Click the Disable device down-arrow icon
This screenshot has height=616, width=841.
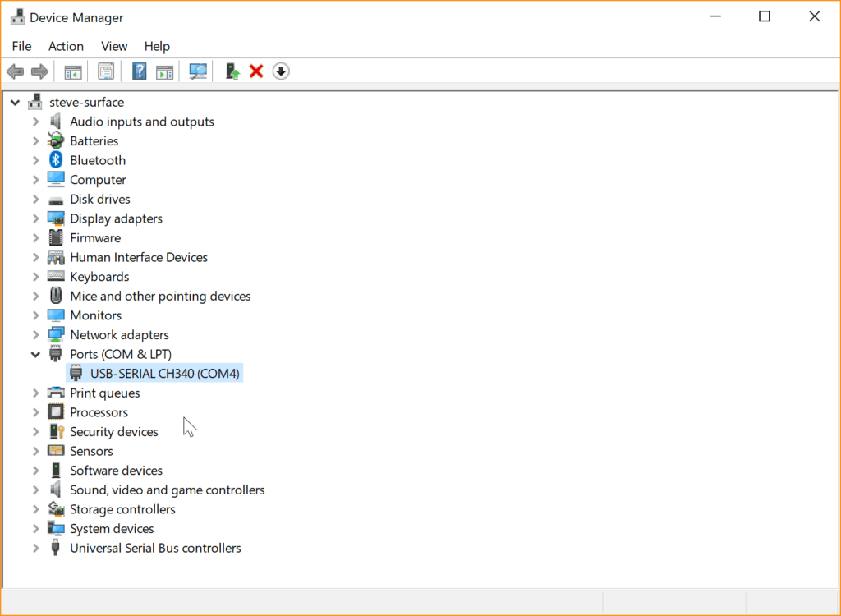pos(281,71)
